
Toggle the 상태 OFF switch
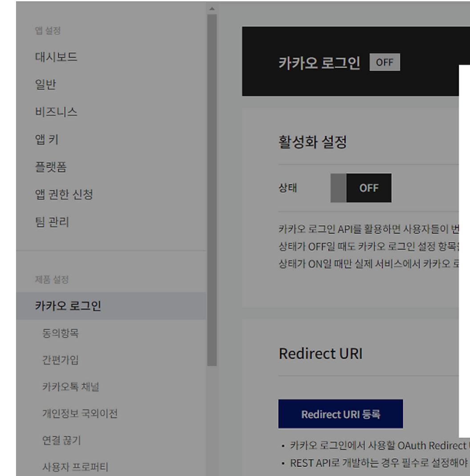point(361,188)
